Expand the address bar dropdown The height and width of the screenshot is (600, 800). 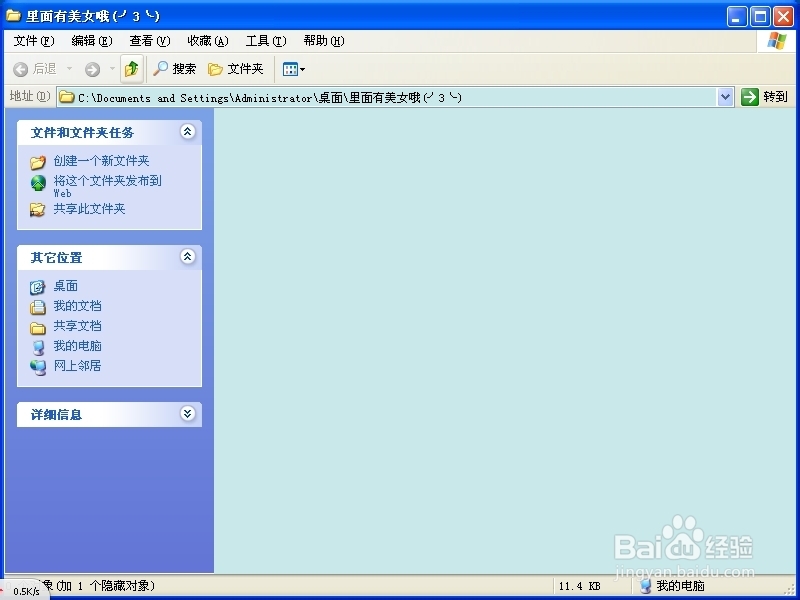point(726,97)
